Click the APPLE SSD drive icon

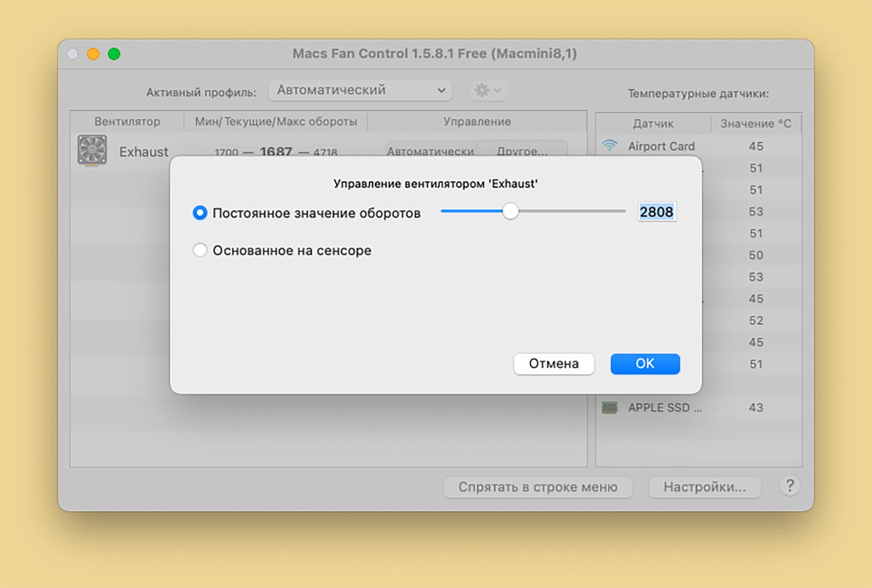(x=609, y=407)
